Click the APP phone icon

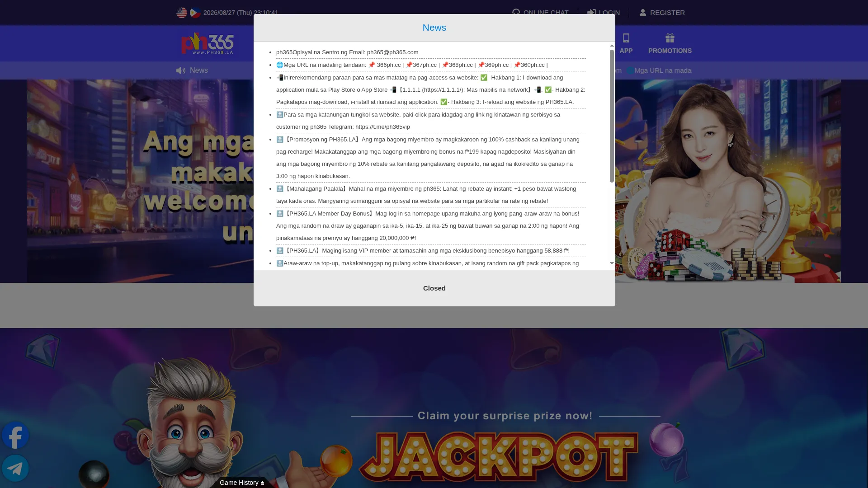(626, 38)
